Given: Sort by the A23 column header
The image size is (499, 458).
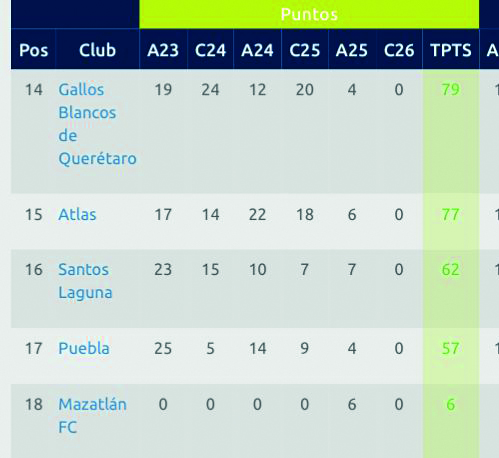Looking at the screenshot, I should 163,50.
